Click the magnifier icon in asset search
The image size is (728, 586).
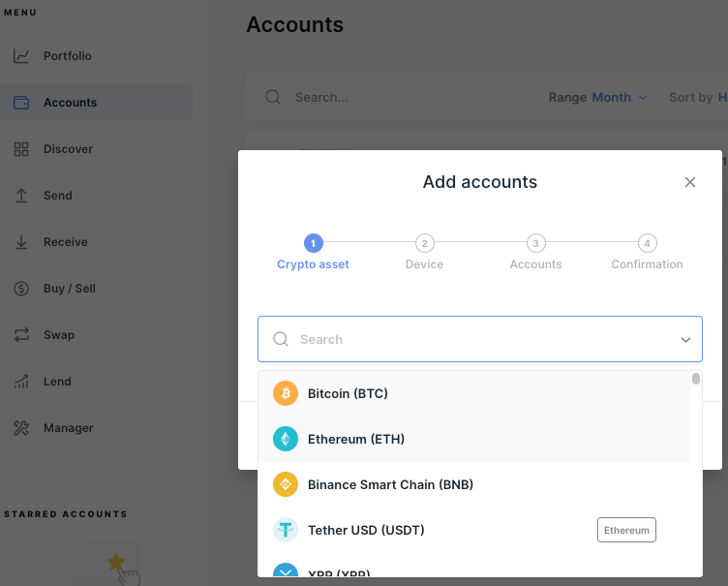[281, 339]
